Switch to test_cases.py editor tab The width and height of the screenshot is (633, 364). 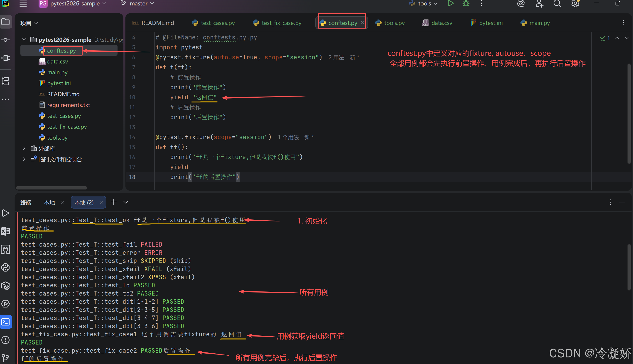coord(213,23)
